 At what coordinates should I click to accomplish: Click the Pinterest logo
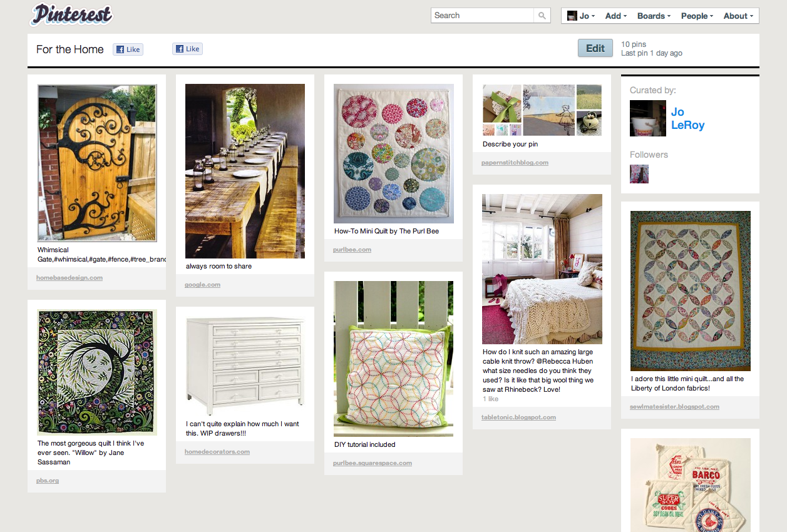[x=71, y=15]
